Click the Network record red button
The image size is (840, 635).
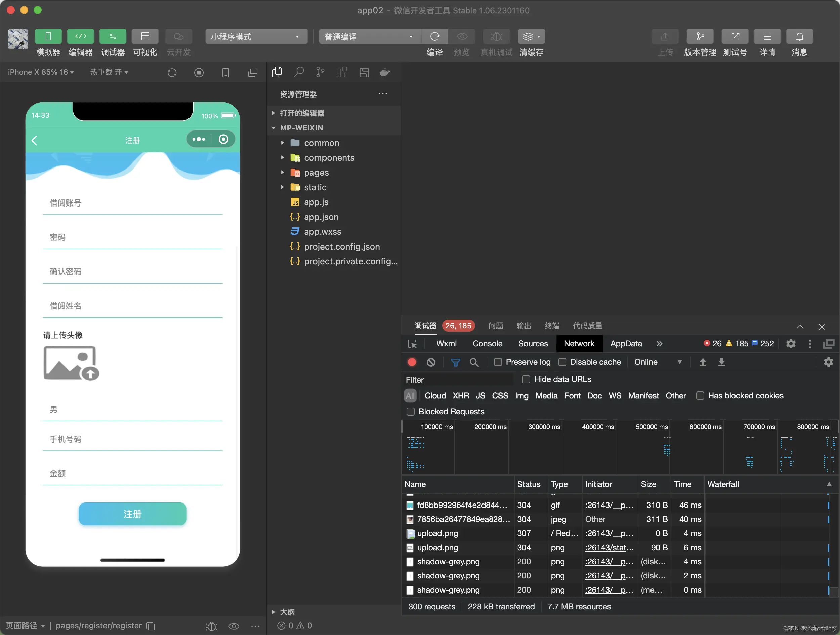pyautogui.click(x=412, y=362)
